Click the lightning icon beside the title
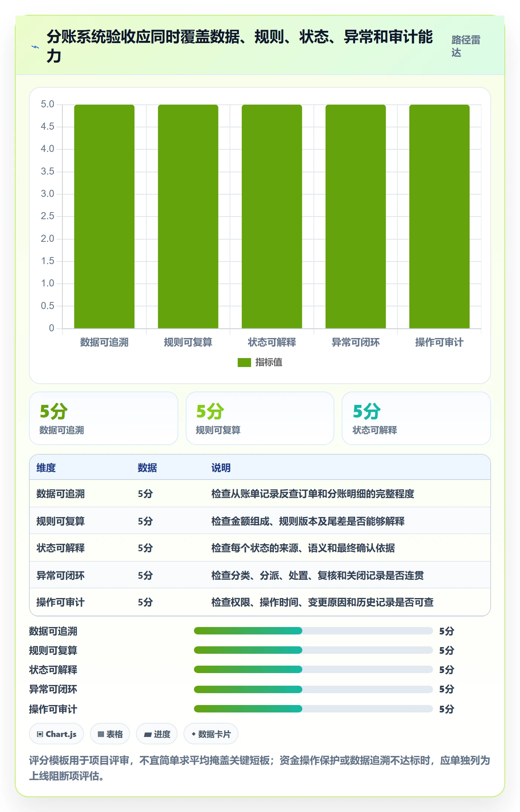 coord(35,47)
